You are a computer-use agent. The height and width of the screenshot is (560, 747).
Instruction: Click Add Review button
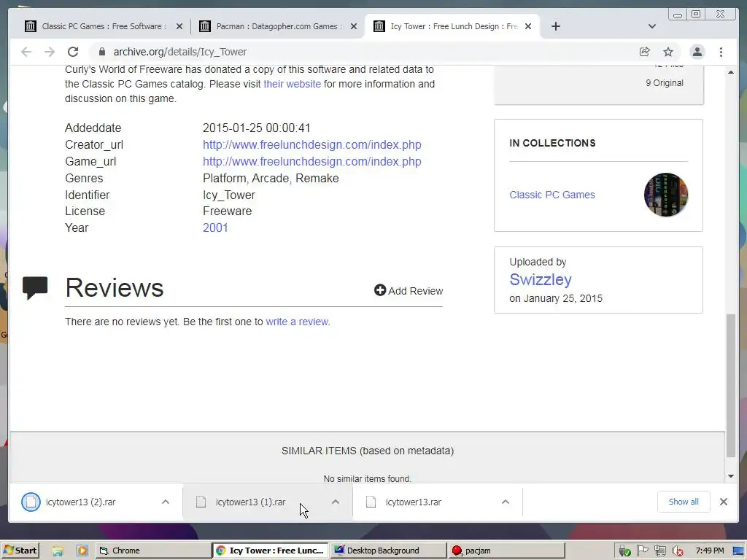coord(409,290)
